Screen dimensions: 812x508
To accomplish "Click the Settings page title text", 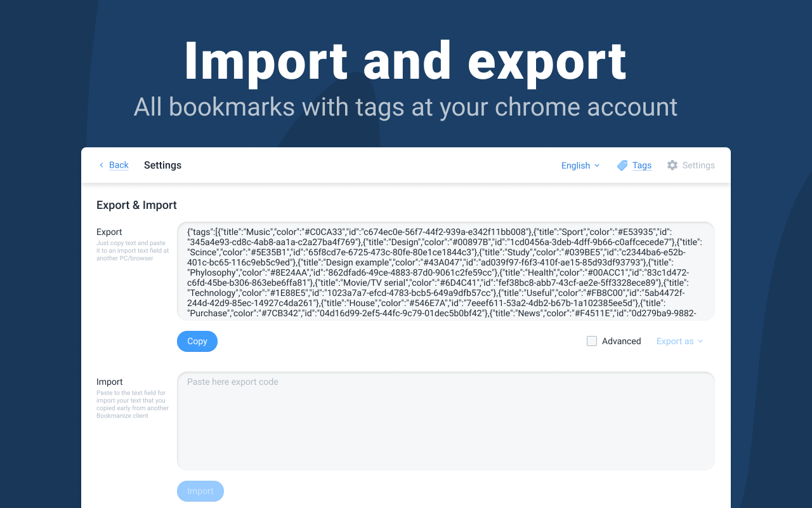I will tap(162, 165).
